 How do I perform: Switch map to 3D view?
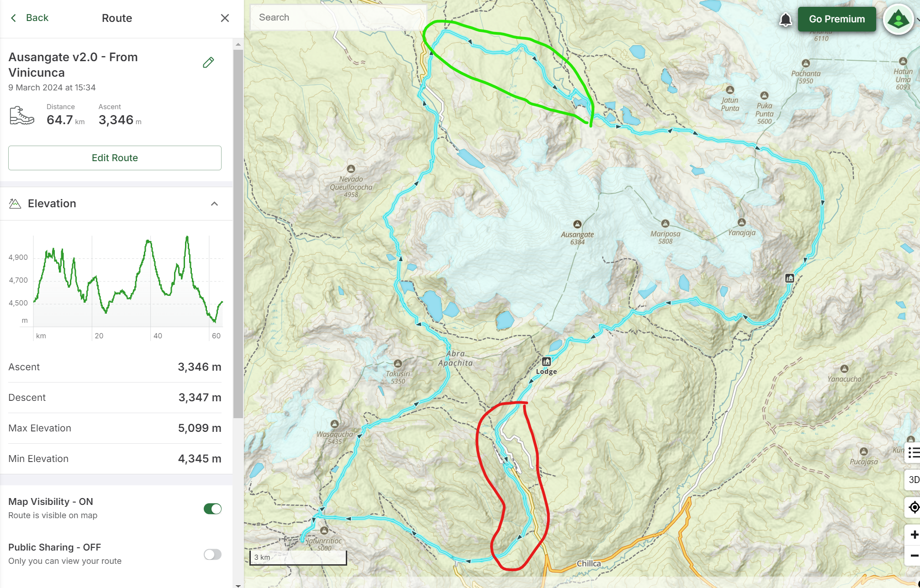[x=913, y=479]
